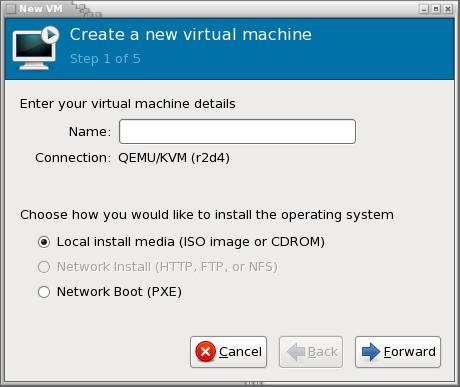
Task: Minimize the New VM window
Action: pyautogui.click(x=423, y=9)
